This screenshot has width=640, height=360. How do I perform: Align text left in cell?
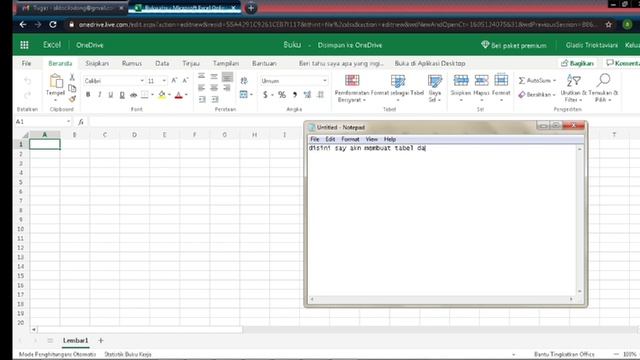[x=201, y=88]
